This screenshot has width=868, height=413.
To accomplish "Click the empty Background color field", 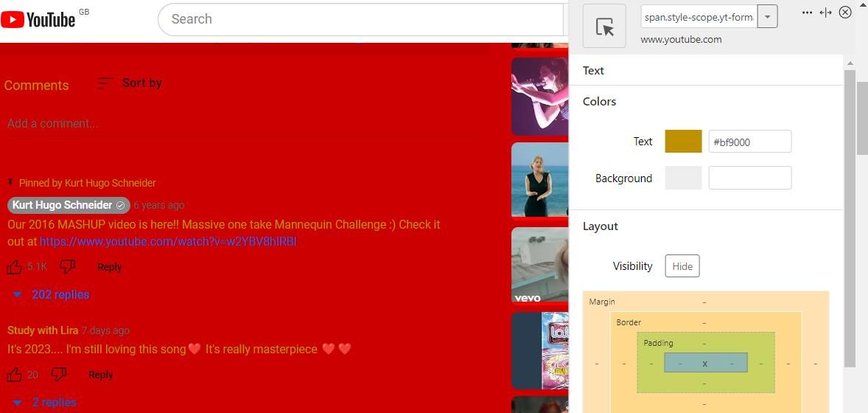I will [x=750, y=178].
